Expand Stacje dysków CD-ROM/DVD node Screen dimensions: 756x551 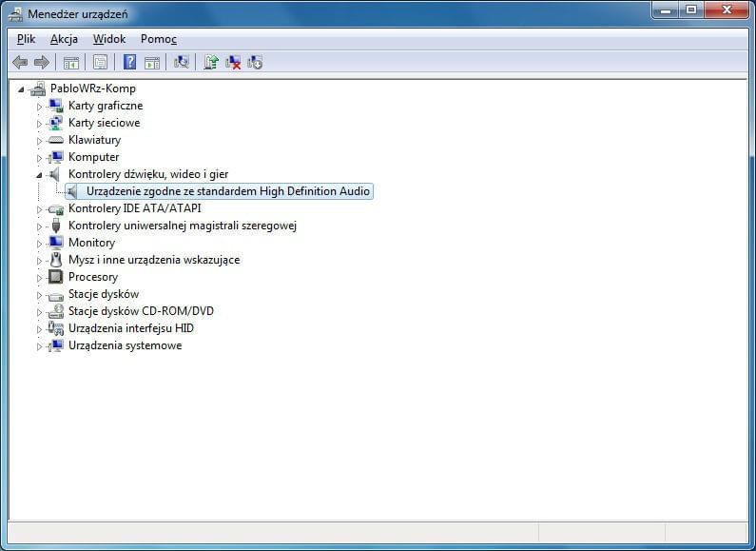click(40, 312)
